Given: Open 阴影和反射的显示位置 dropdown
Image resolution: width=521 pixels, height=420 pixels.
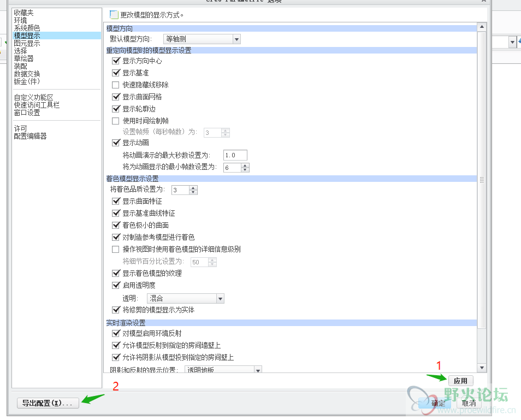Looking at the screenshot, I should [x=223, y=369].
